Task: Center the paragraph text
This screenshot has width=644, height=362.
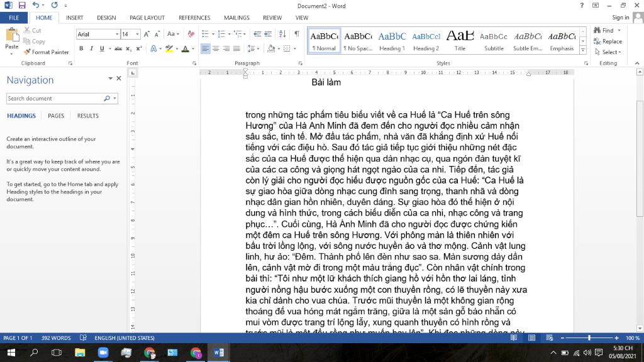Action: coord(216,48)
